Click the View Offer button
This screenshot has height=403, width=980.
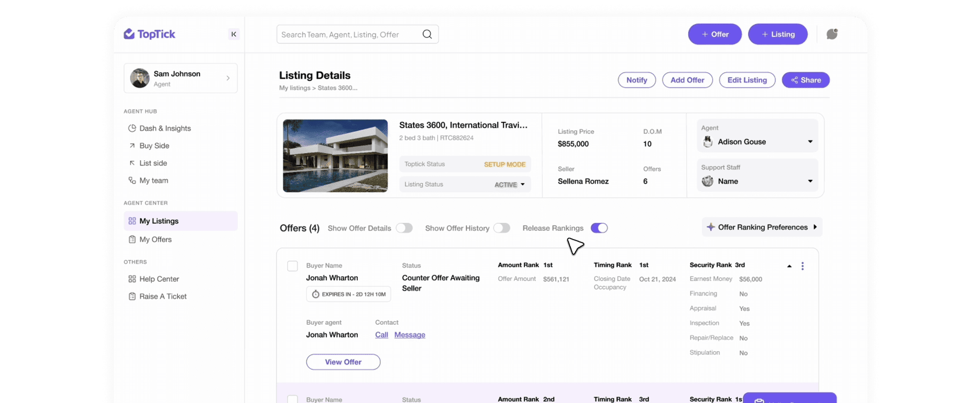pos(343,362)
